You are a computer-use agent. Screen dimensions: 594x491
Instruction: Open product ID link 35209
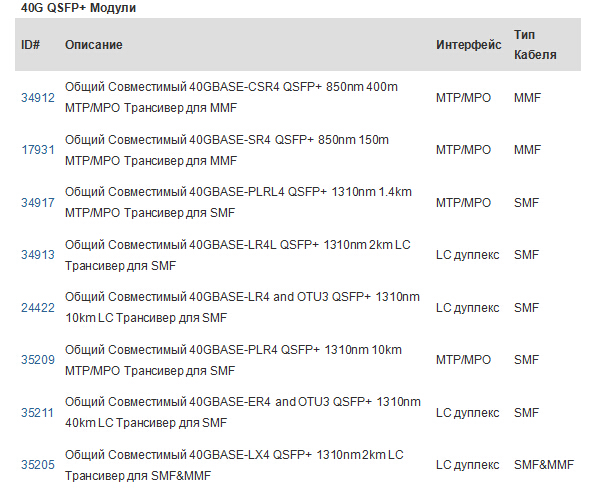coord(38,360)
